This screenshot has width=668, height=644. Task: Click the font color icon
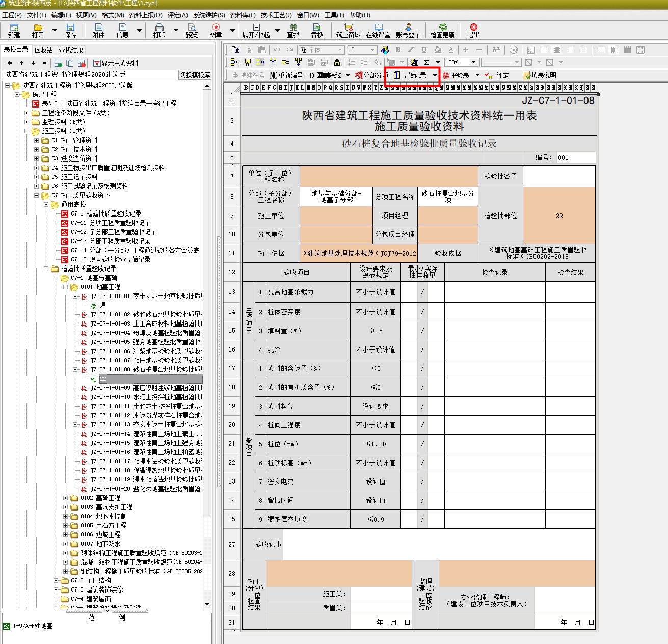point(451,50)
